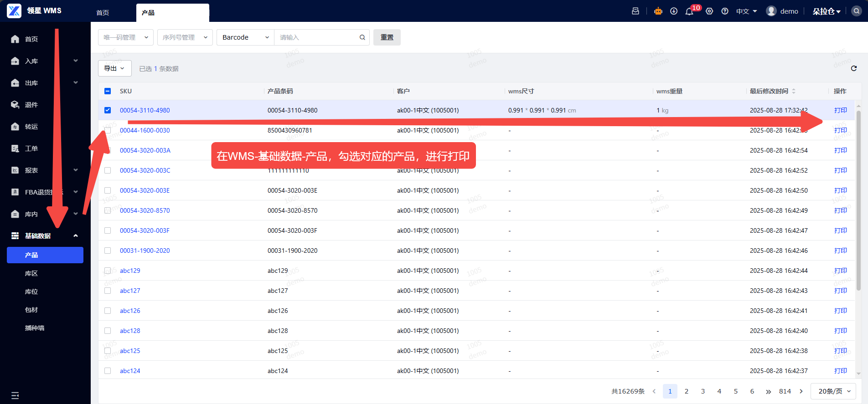Uncheck the checkbox for SKU 00054-3110-4980
The image size is (868, 404).
click(x=108, y=110)
